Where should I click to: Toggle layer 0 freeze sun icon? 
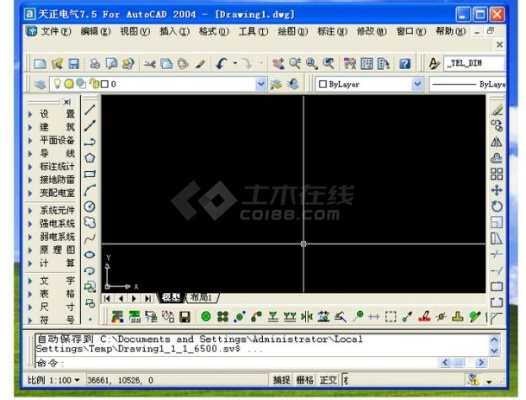click(x=69, y=84)
